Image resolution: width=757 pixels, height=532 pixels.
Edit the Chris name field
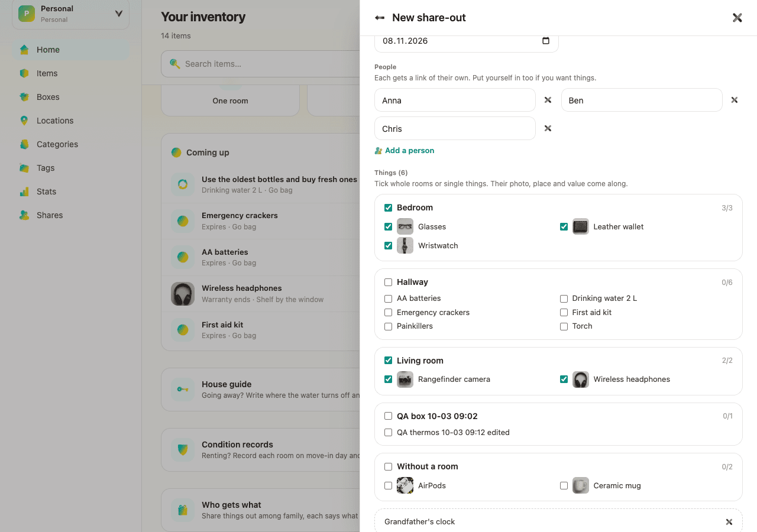(x=455, y=128)
